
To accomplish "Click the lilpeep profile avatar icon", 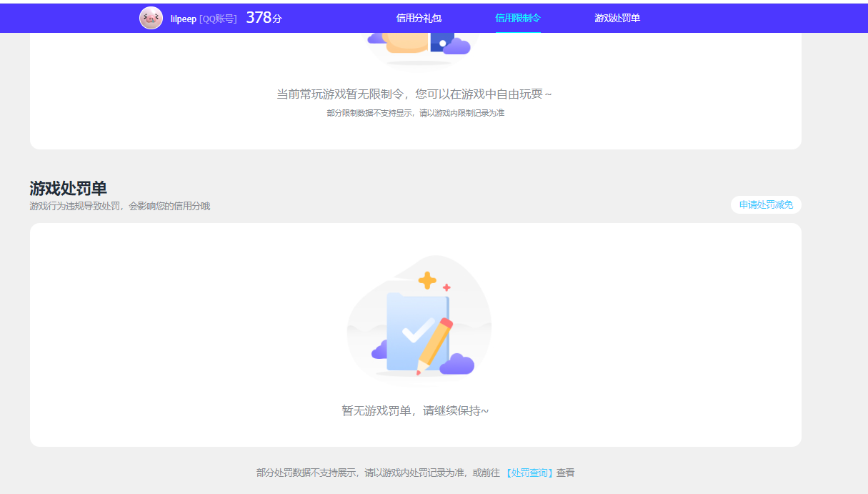I will [x=149, y=18].
